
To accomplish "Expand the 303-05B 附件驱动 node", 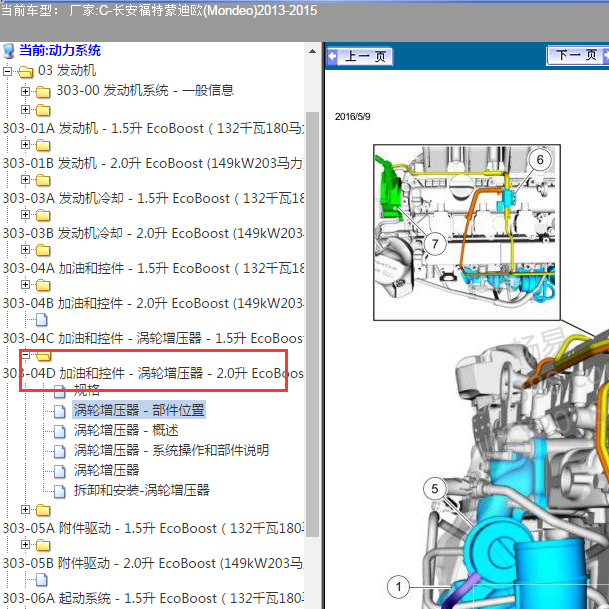I will point(26,545).
